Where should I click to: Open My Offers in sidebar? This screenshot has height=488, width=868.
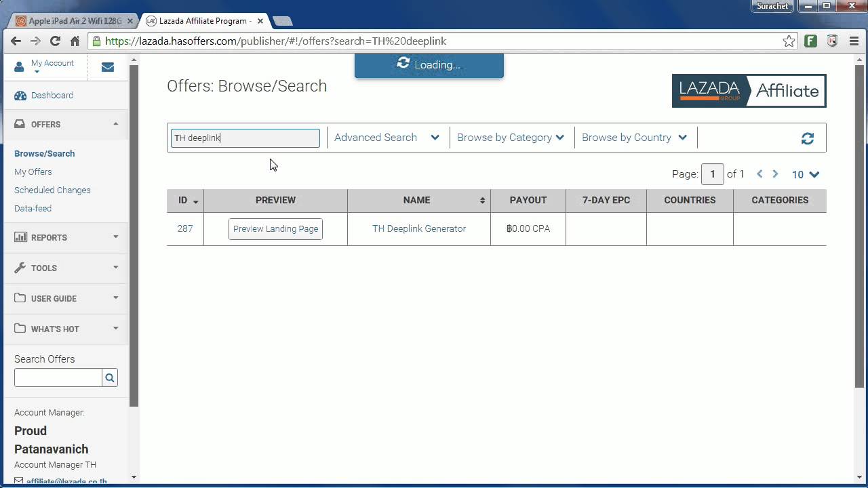[33, 172]
